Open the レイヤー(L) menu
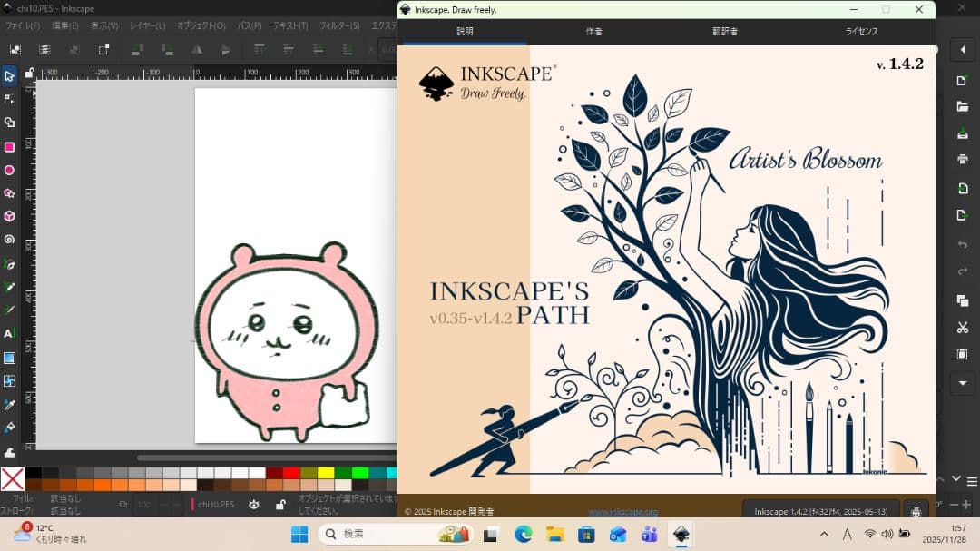The image size is (980, 551). point(148,25)
